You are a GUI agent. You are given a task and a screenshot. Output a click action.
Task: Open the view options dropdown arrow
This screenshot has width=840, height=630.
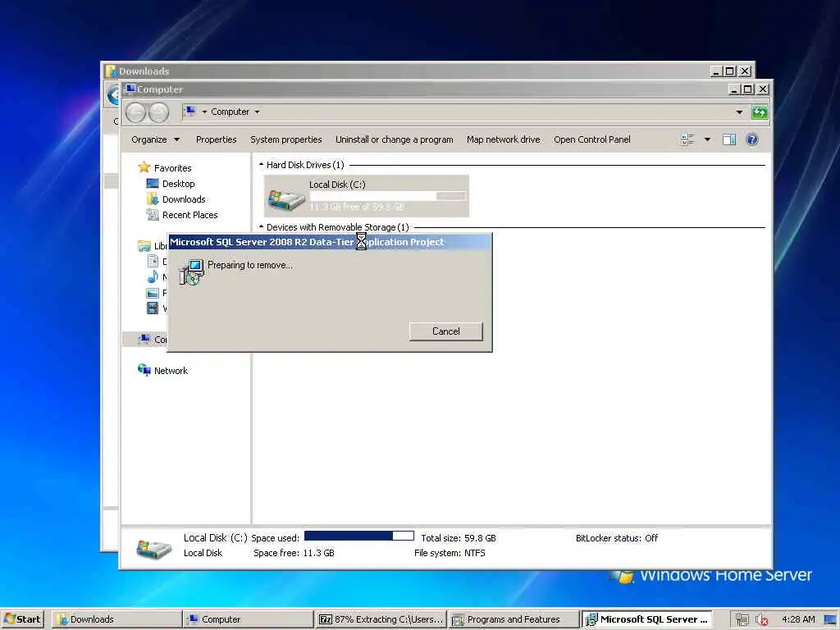(x=707, y=139)
